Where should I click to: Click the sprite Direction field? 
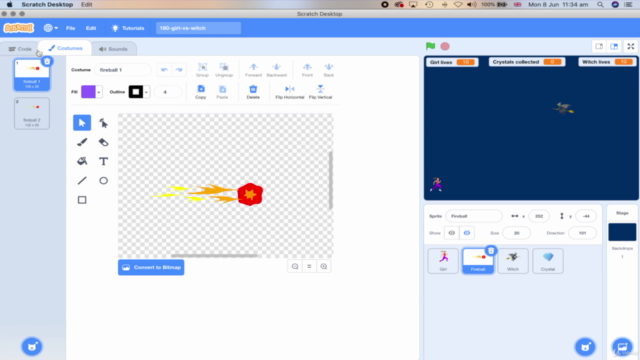point(582,233)
